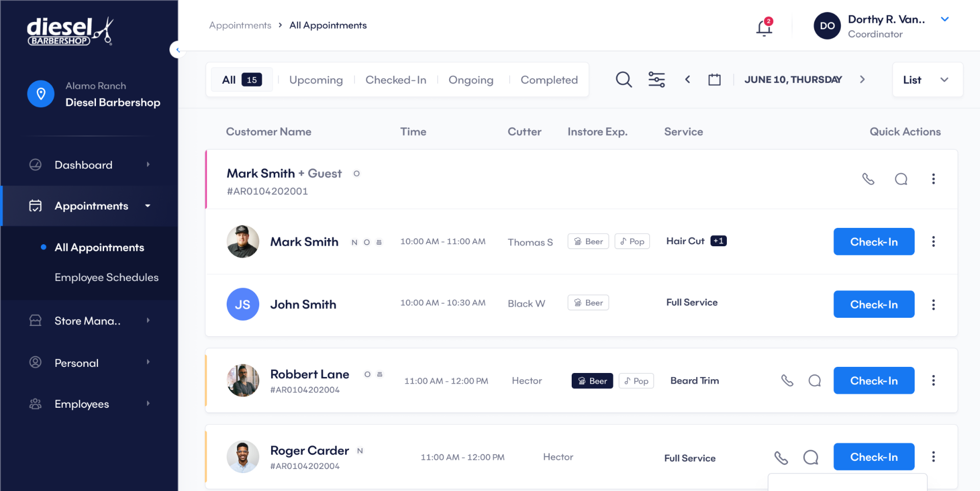Message Robbert Lane chat icon
The width and height of the screenshot is (980, 491).
(815, 381)
